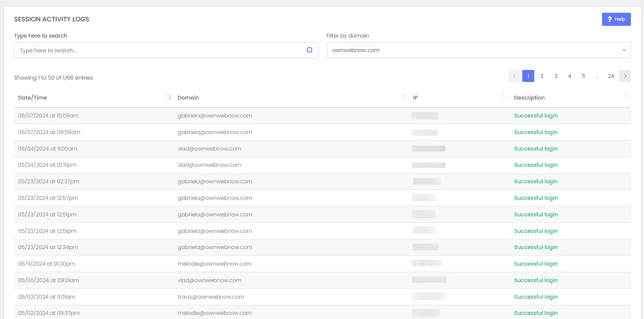This screenshot has width=644, height=319.
Task: Select page 3 in pagination
Action: (556, 76)
